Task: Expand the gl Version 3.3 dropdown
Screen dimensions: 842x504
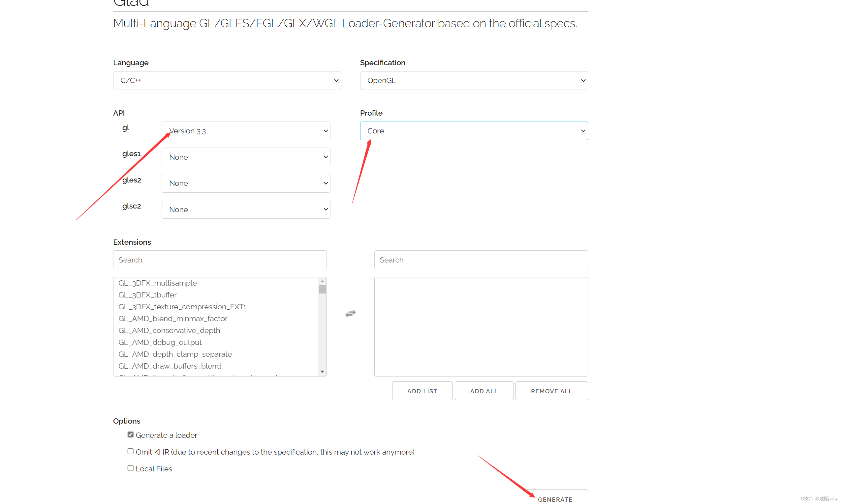Action: (x=246, y=131)
